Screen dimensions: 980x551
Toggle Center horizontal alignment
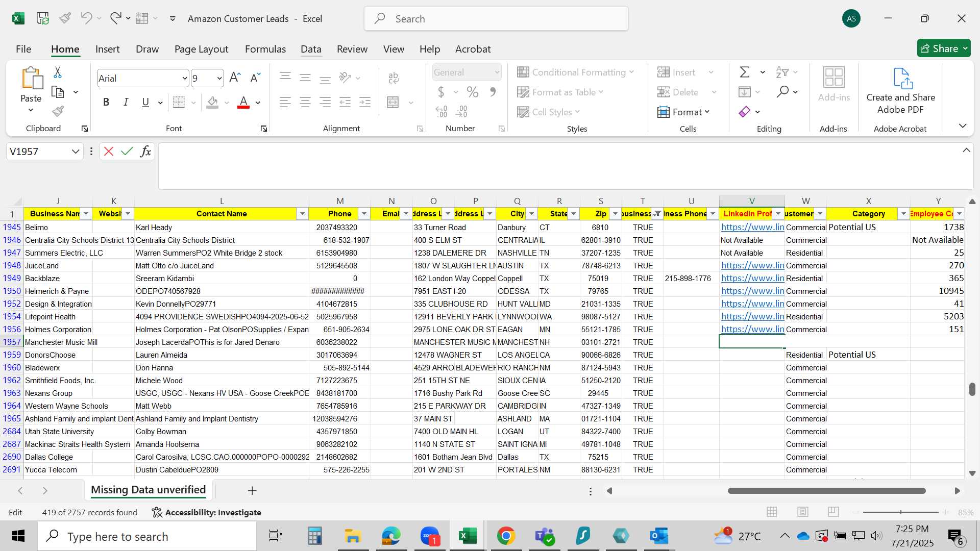305,102
